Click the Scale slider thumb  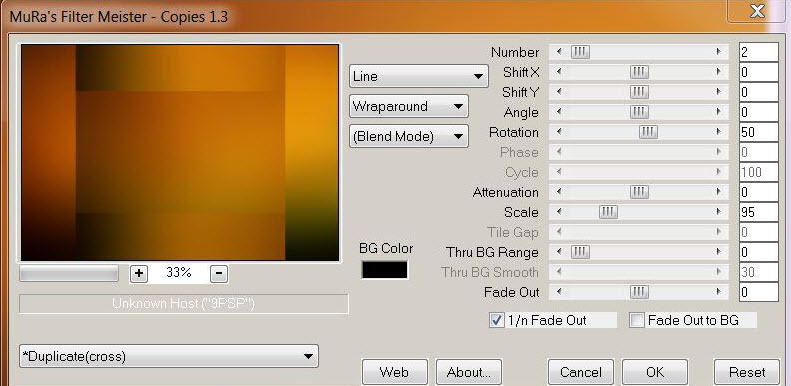(608, 212)
